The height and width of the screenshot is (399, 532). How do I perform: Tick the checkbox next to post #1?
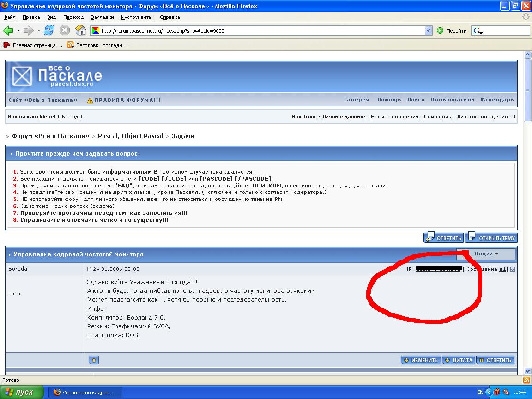point(513,269)
